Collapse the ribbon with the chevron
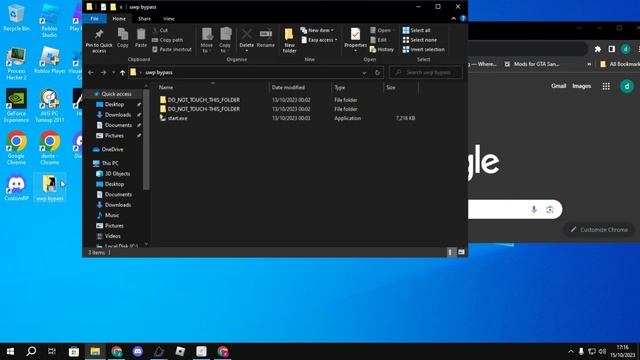The height and width of the screenshot is (360, 640). pyautogui.click(x=453, y=18)
